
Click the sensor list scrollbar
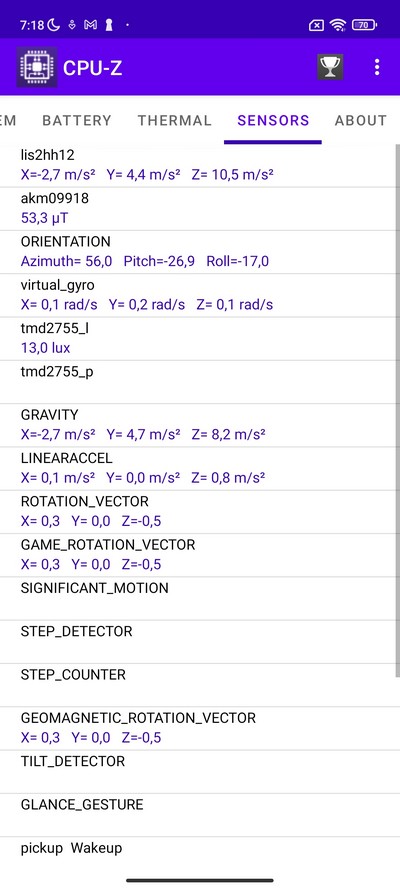[x=398, y=410]
